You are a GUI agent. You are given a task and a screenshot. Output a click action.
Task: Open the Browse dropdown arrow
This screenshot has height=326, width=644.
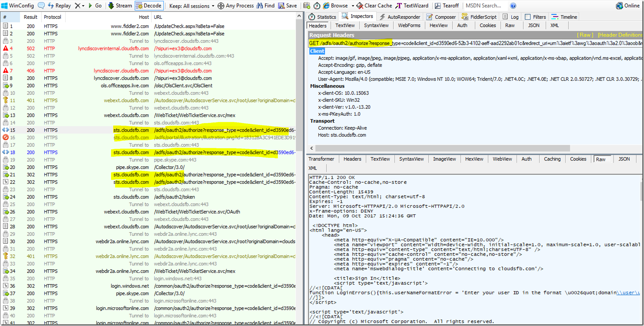click(x=353, y=6)
